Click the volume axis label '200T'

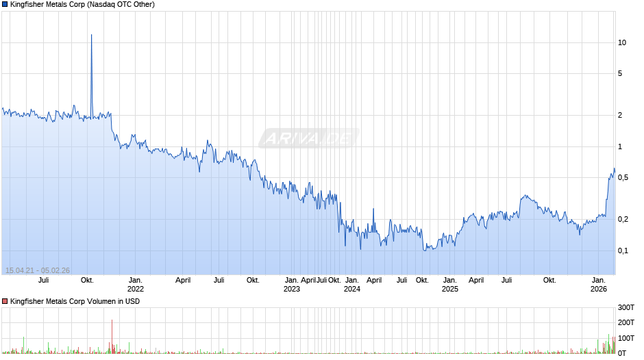tap(626, 322)
